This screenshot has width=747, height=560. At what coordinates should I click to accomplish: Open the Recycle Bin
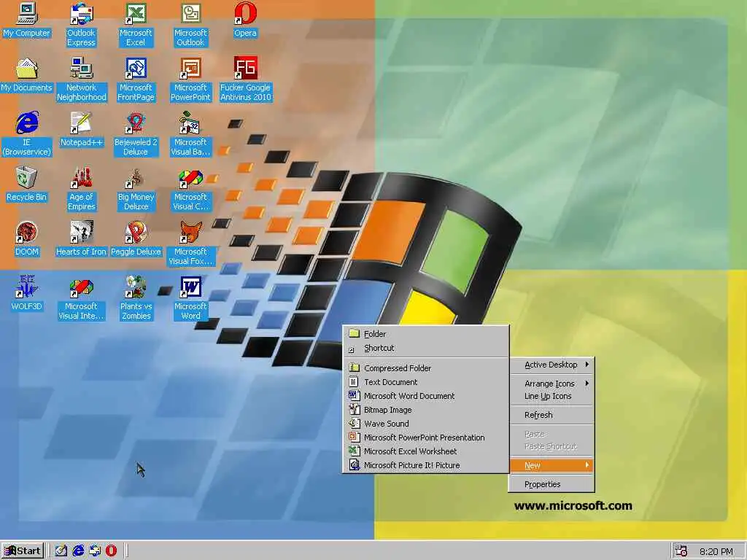27,184
